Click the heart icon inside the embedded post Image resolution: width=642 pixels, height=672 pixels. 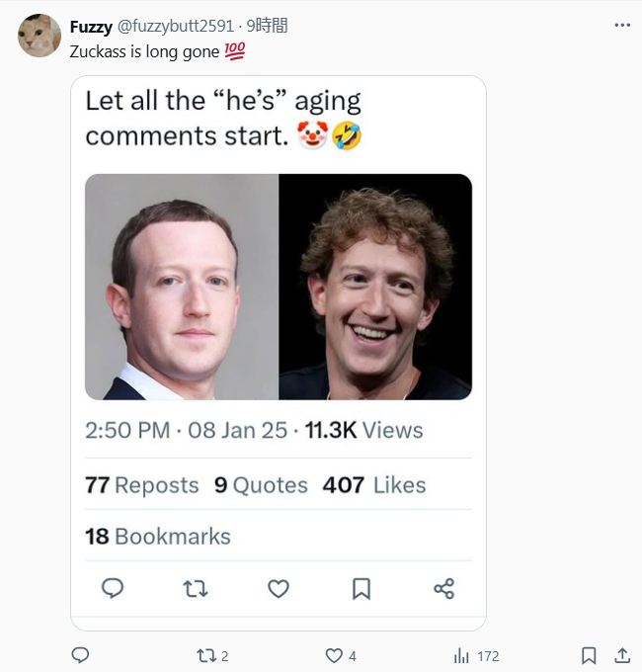pyautogui.click(x=279, y=589)
